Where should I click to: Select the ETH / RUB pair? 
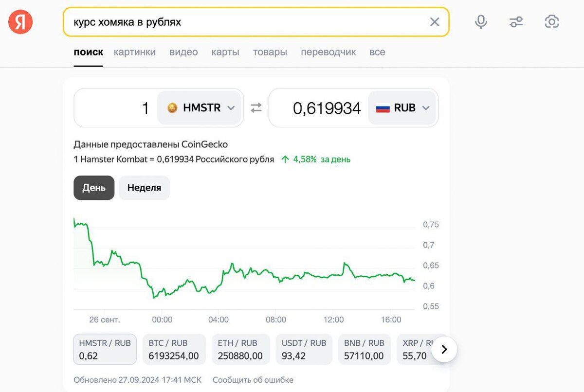click(240, 349)
